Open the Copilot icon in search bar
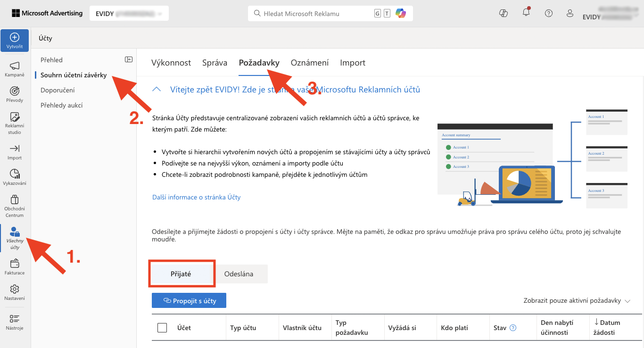This screenshot has height=348, width=644. (x=401, y=13)
